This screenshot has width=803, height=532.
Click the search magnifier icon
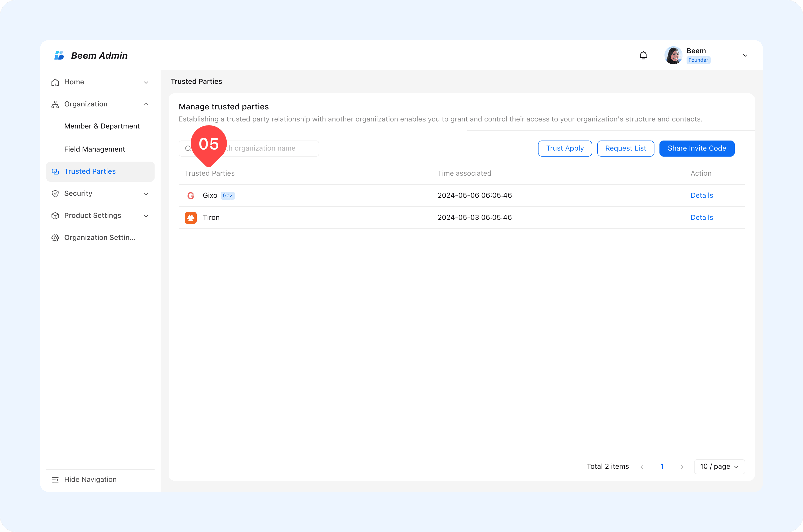tap(188, 149)
